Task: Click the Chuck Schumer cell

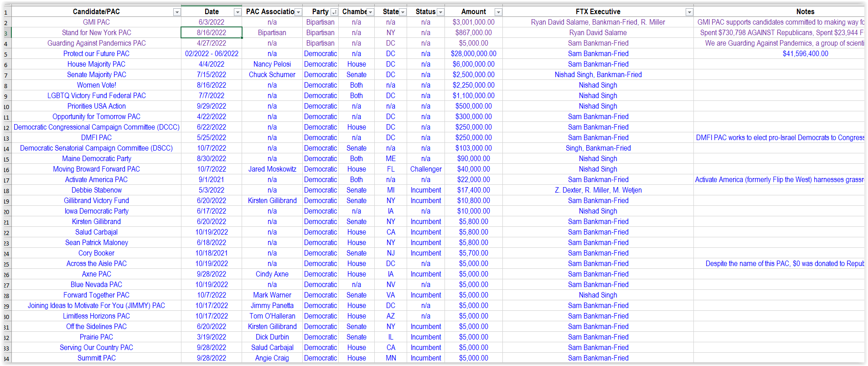Action: 272,75
